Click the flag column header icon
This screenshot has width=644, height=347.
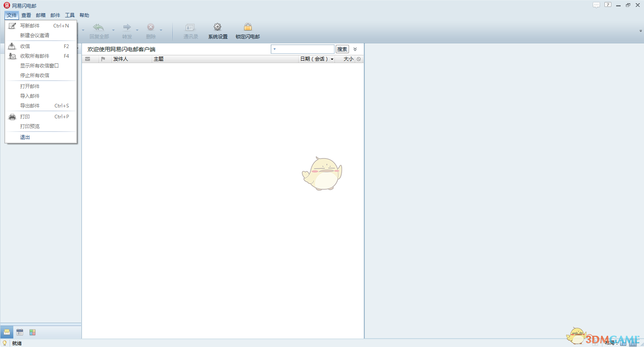[x=103, y=59]
